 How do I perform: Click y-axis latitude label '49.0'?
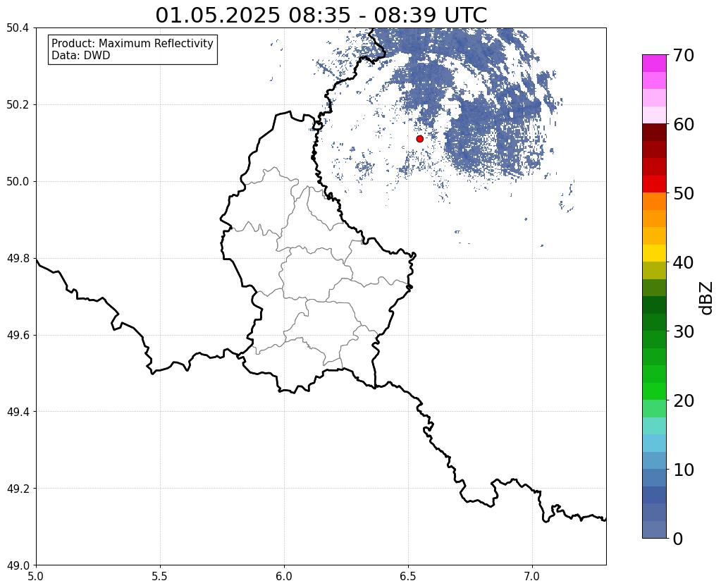pos(18,565)
